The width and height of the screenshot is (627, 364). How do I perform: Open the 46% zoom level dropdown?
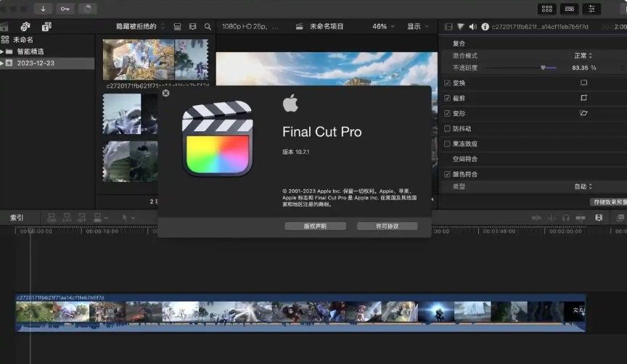point(383,26)
